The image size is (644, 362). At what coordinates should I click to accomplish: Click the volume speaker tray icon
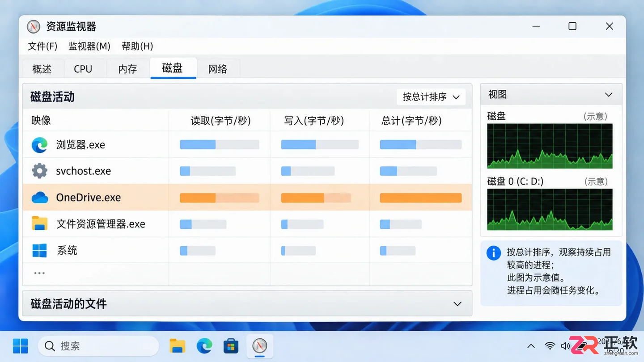pos(565,346)
